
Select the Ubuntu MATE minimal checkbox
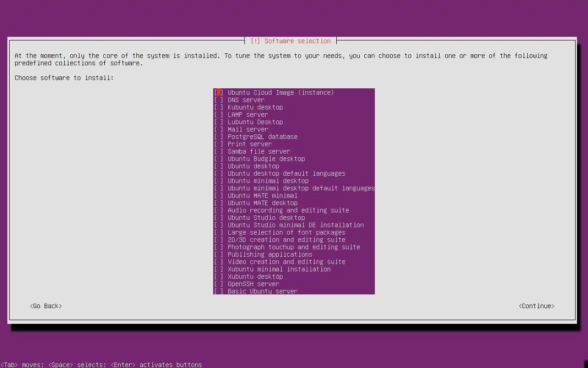(x=219, y=195)
